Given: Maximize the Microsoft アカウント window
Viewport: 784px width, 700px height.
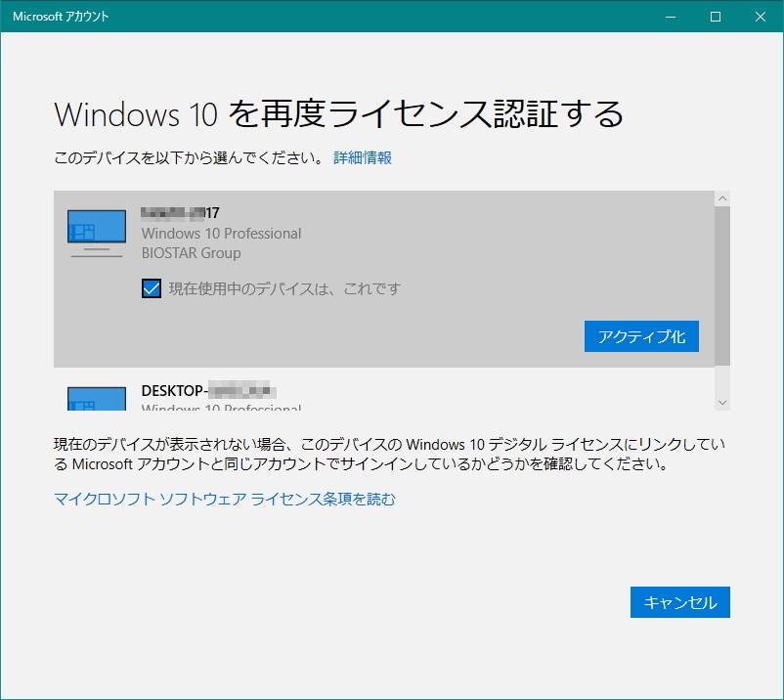Looking at the screenshot, I should (x=716, y=17).
